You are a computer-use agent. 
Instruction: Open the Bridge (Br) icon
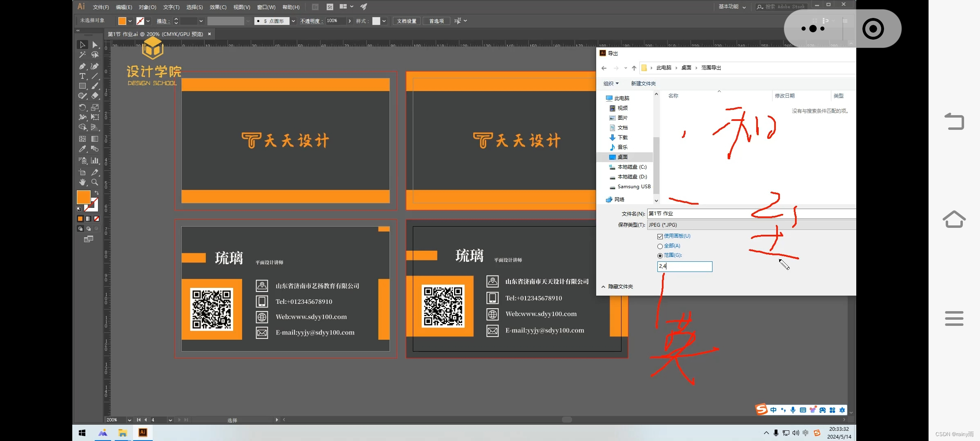click(315, 7)
